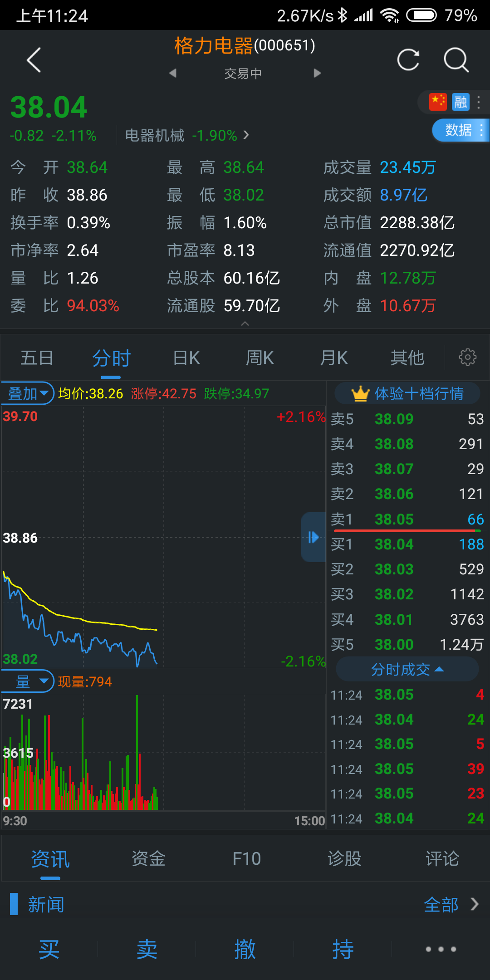
Task: Open the 评论 comments tab
Action: (442, 859)
